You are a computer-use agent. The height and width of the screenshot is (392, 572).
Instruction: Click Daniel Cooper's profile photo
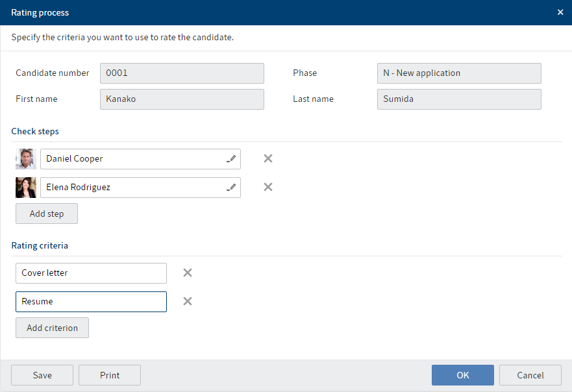[26, 159]
